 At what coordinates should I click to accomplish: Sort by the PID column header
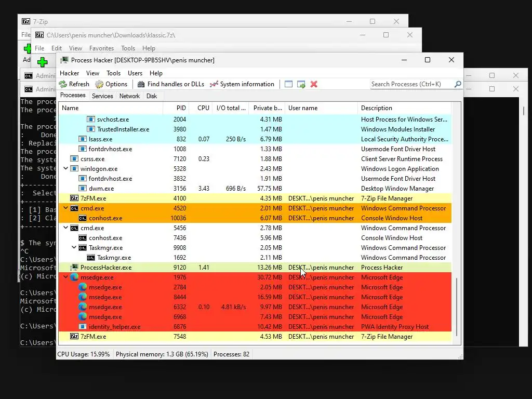(176, 108)
